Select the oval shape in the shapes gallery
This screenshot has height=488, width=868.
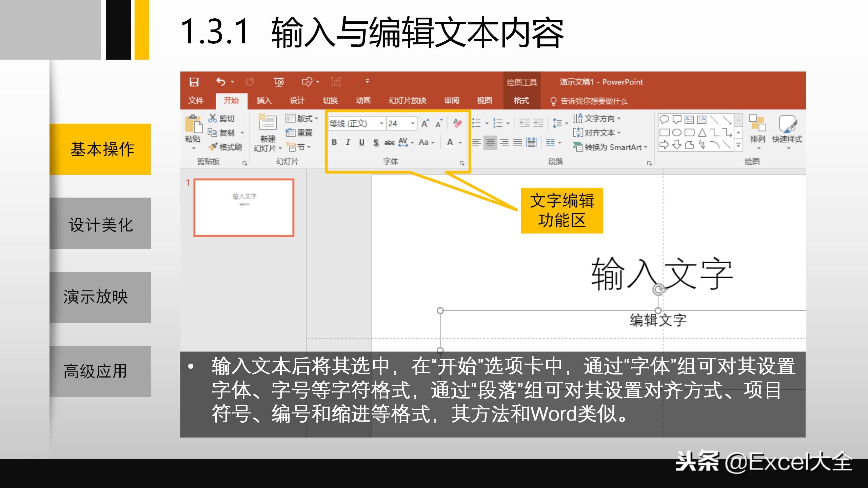pos(677,133)
